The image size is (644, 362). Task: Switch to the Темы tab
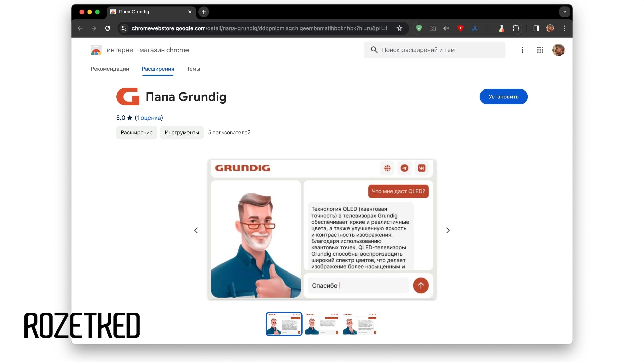click(193, 69)
